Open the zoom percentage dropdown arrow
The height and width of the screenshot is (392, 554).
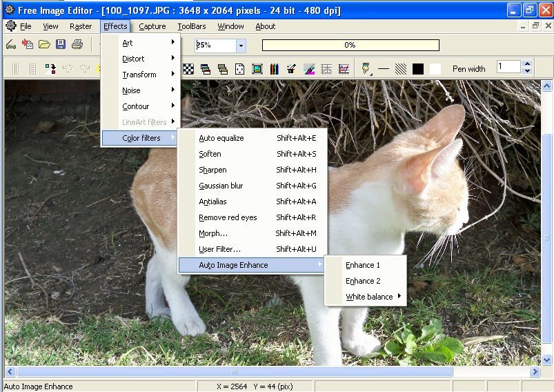point(241,46)
